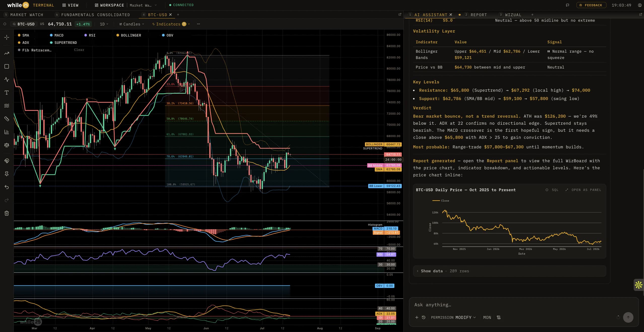Screen dimensions: 644x332
Task: Open the chart more options ellipsis
Action: pyautogui.click(x=198, y=24)
